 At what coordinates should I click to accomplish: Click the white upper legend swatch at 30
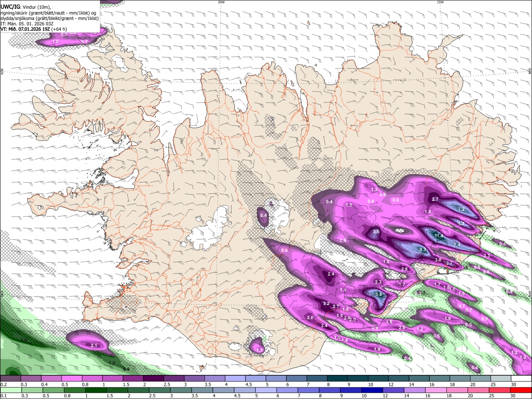coord(521,379)
